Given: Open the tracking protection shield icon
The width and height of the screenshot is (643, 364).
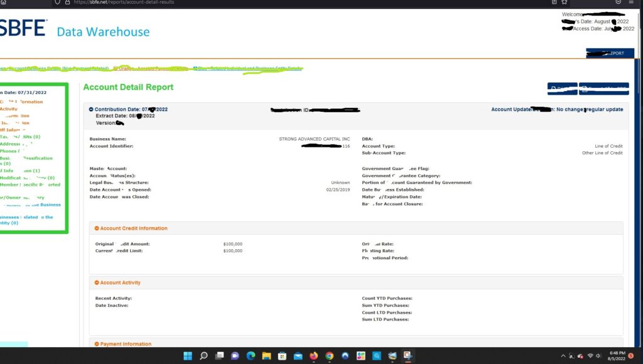Looking at the screenshot, I should 57,2.
